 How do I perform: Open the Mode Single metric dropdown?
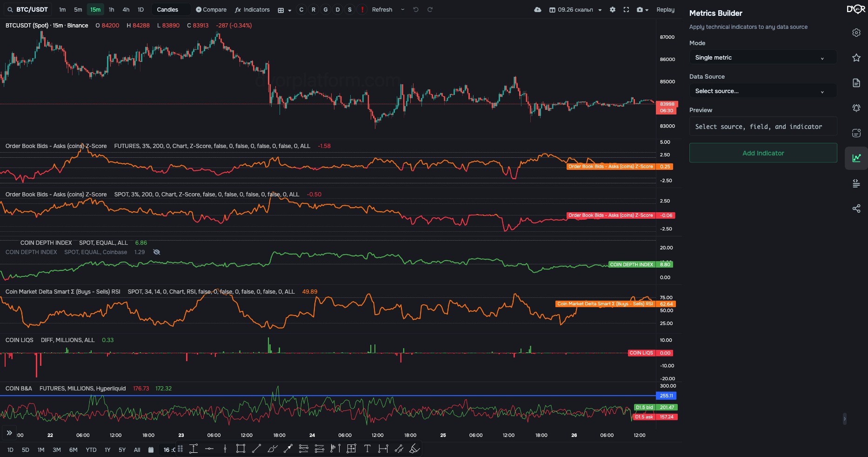point(763,58)
